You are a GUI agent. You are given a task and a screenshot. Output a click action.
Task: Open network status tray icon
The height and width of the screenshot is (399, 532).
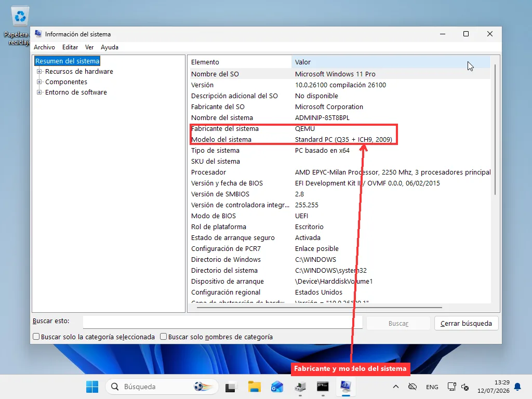click(451, 387)
